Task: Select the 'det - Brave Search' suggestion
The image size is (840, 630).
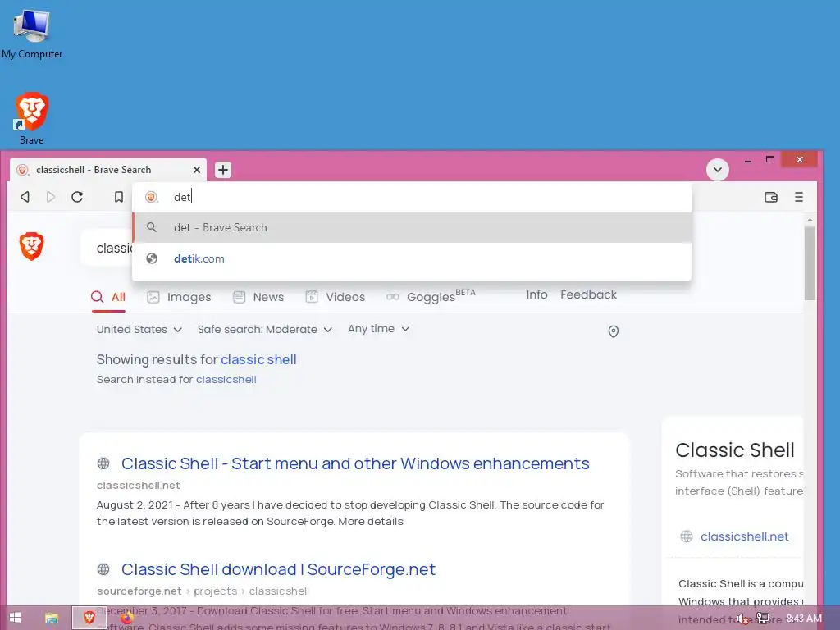Action: 412,228
